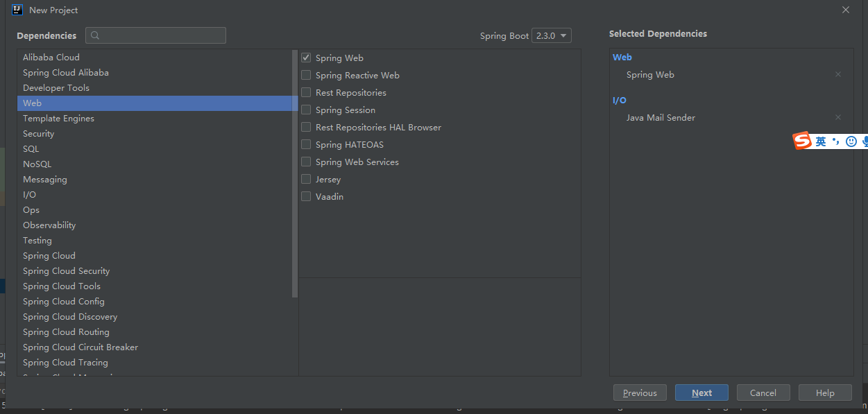
Task: Click the Cancel button
Action: coord(763,393)
